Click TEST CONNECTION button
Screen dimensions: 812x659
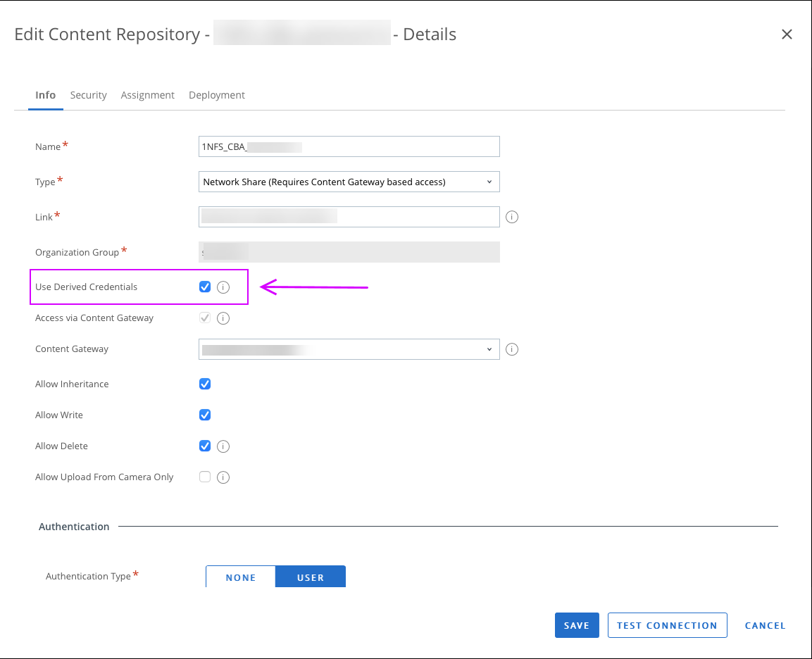[x=667, y=625]
